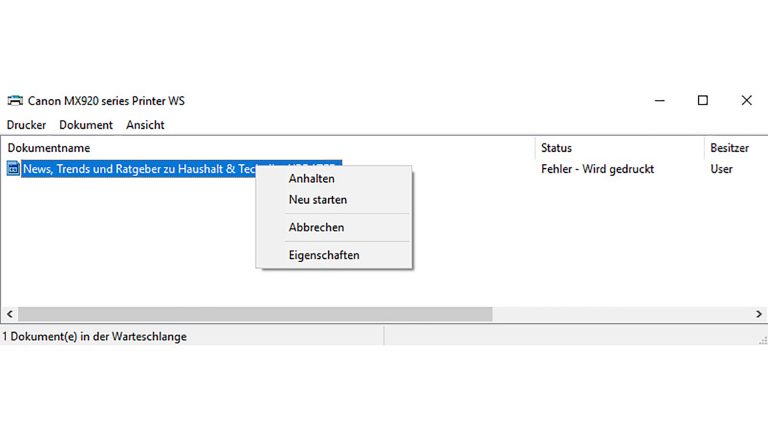
Task: Select Neu starten in the context menu
Action: (317, 200)
